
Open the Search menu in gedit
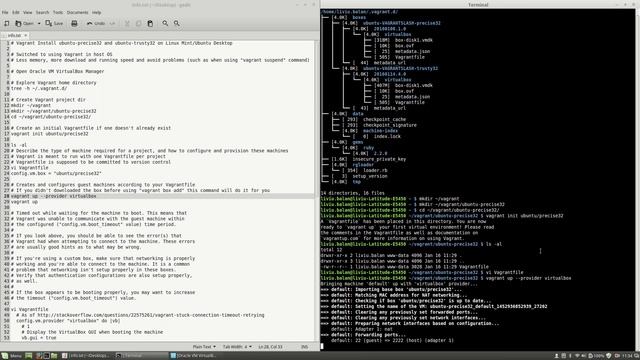42,12
